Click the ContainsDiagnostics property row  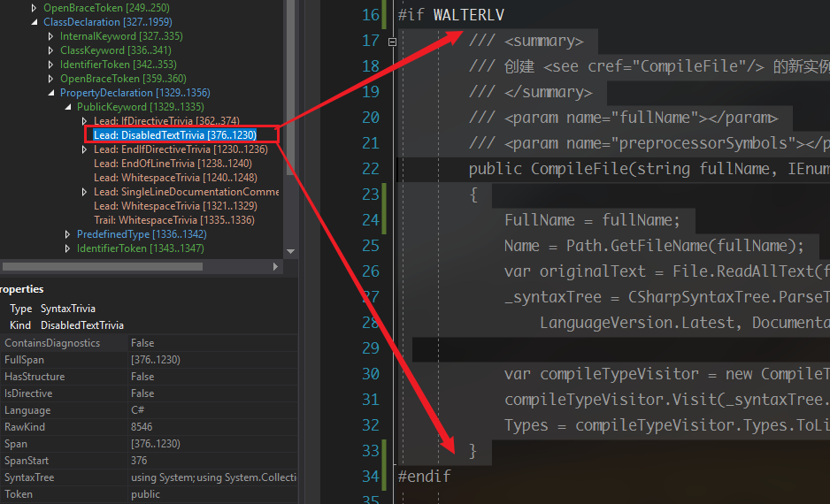click(x=150, y=343)
